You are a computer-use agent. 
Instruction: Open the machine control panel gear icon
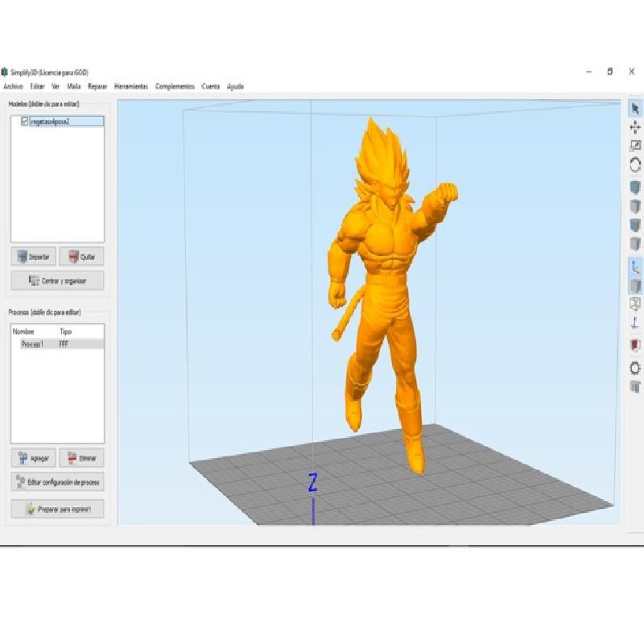click(x=635, y=368)
